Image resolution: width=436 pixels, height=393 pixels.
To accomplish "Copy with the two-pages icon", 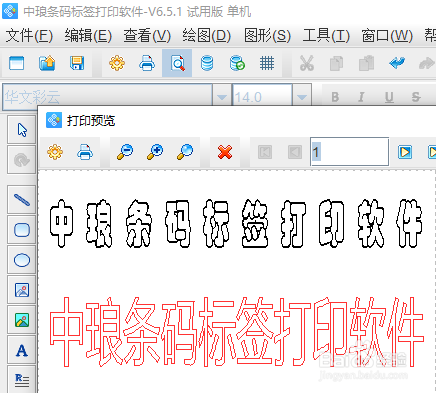I will [x=336, y=64].
